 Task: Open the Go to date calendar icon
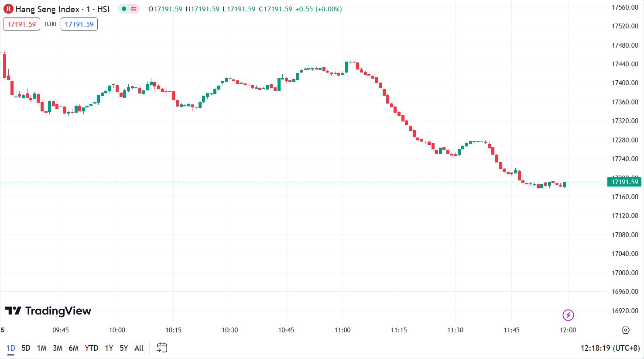[162, 348]
